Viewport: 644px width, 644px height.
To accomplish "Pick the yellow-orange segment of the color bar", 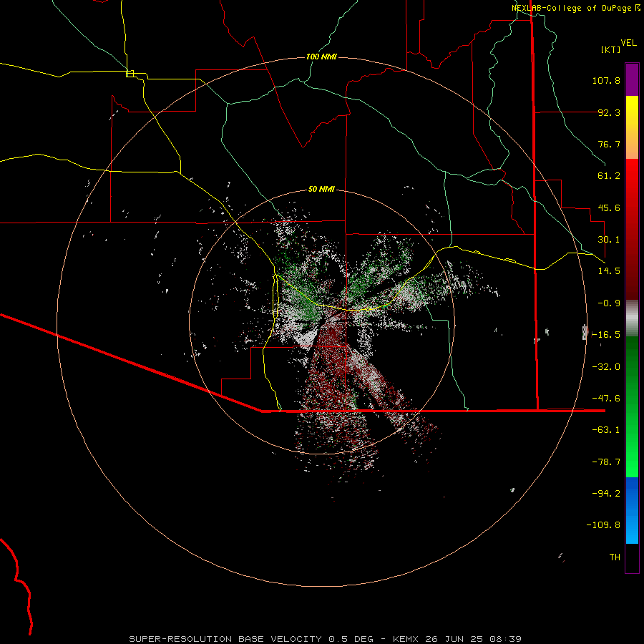I will point(632,127).
